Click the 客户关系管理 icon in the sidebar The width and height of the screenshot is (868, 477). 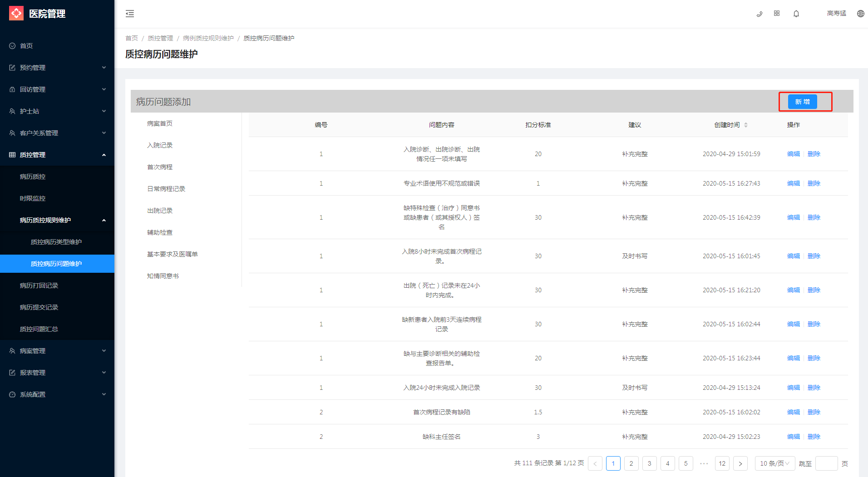pos(12,133)
